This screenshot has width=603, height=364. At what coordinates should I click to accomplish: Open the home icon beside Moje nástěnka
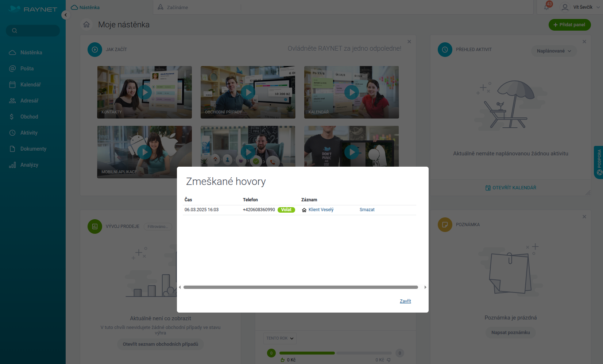[86, 24]
